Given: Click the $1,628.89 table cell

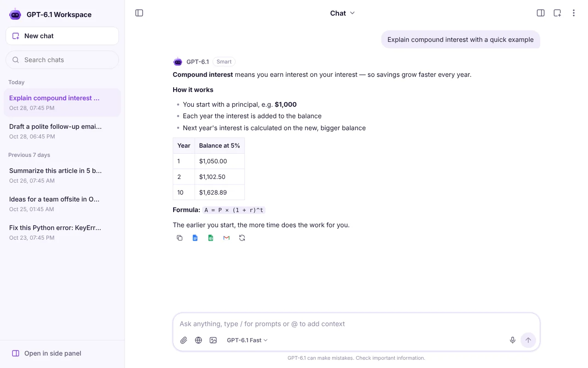Looking at the screenshot, I should pyautogui.click(x=220, y=192).
